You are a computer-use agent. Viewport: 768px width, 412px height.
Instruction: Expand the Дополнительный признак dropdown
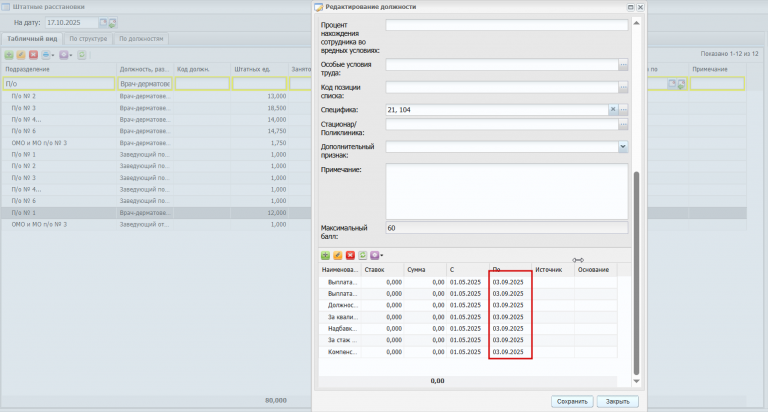623,146
